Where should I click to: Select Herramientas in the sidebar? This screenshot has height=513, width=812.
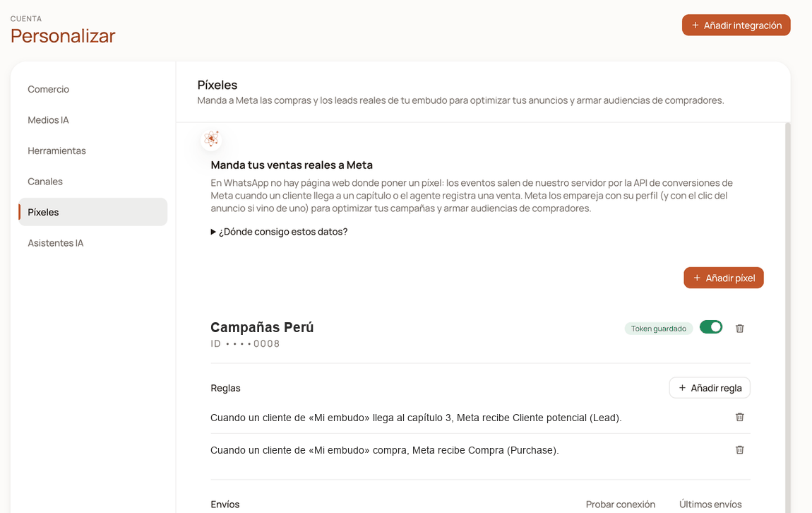tap(92, 151)
